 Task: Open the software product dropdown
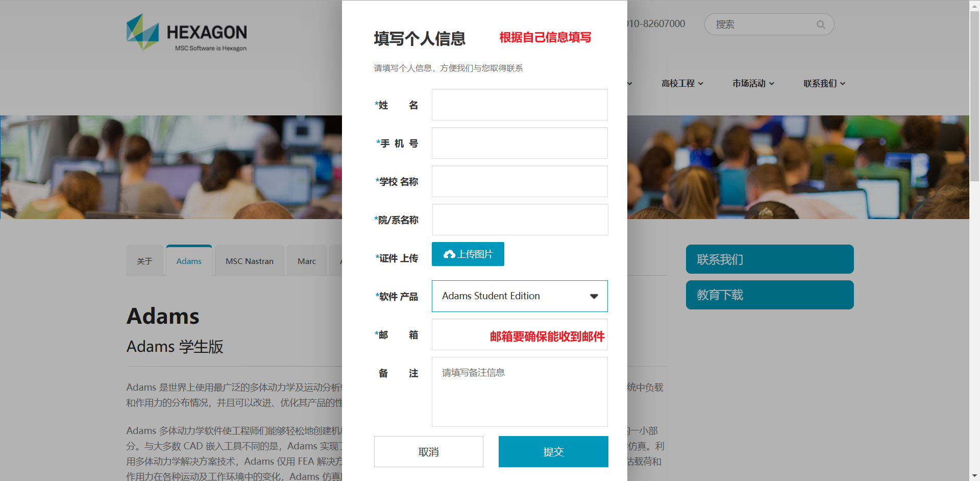(x=519, y=296)
